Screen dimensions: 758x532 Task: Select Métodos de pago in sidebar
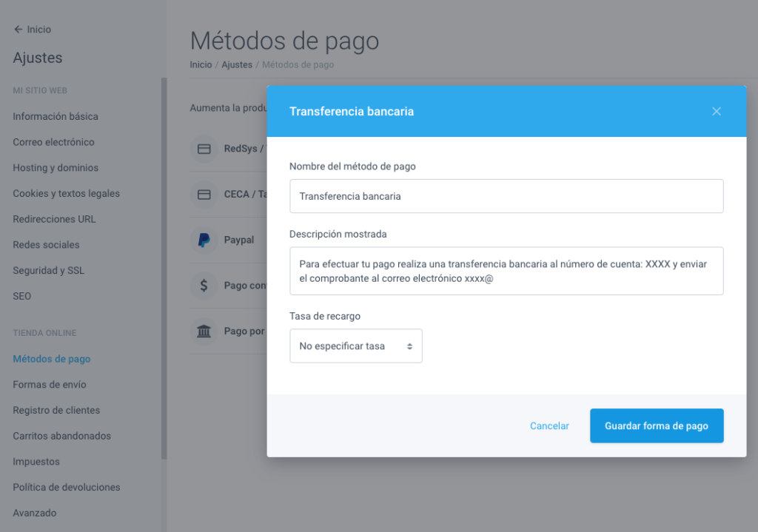52,359
